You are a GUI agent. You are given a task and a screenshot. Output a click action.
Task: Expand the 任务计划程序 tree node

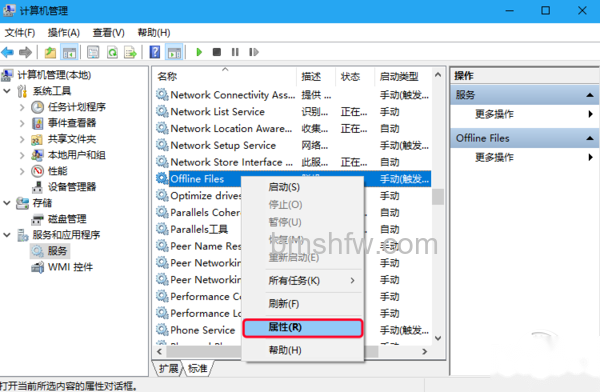tap(22, 107)
